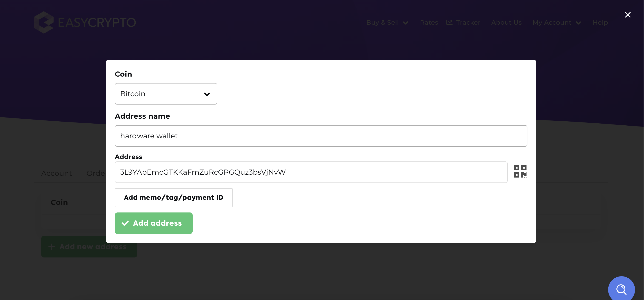
Task: Open the Rates menu item
Action: [429, 22]
